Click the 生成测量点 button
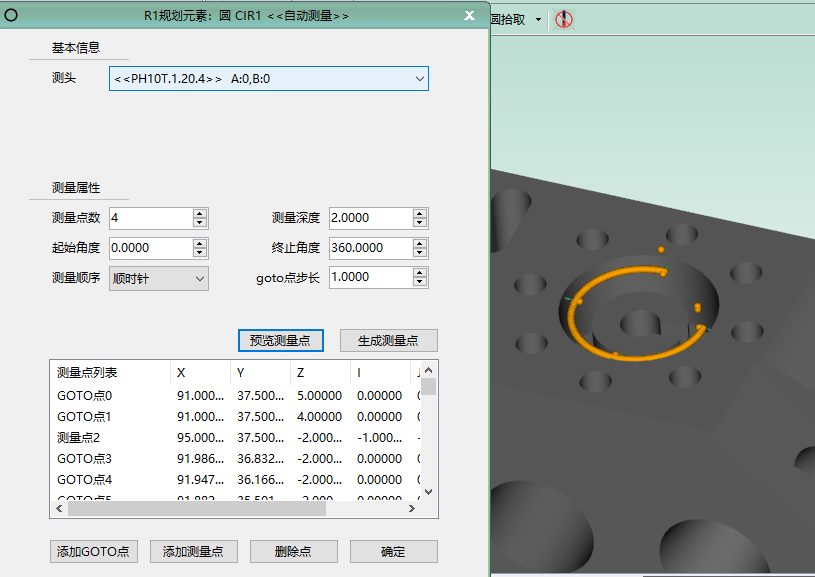 click(388, 340)
